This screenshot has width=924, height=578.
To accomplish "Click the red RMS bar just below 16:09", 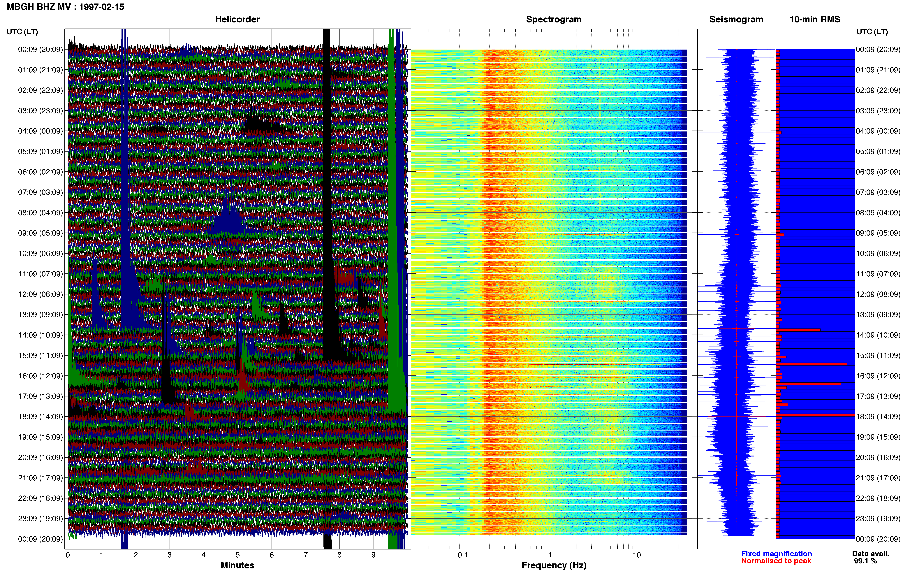I will [x=809, y=384].
